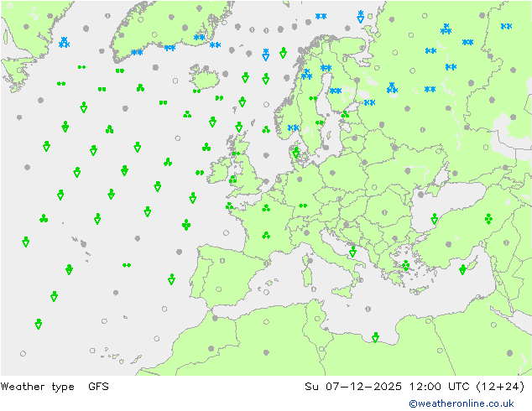Click the 'Su 07-12-2025 12:00 UTC (12+24)' timestamp

[x=415, y=387]
